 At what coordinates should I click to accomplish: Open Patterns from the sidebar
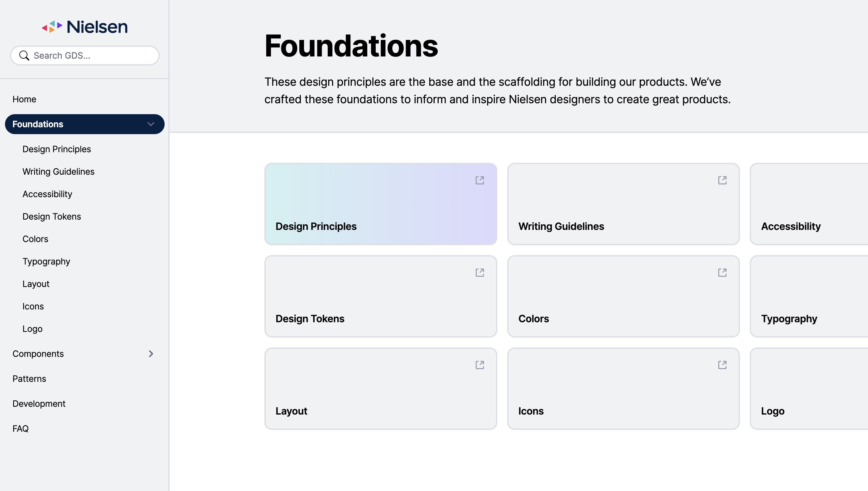(x=29, y=379)
